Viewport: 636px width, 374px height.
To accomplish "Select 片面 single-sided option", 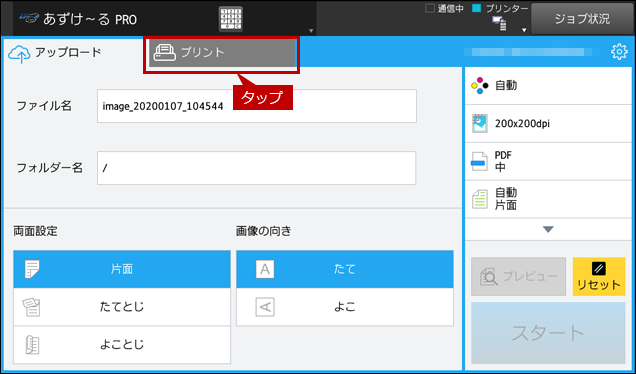I will click(122, 269).
